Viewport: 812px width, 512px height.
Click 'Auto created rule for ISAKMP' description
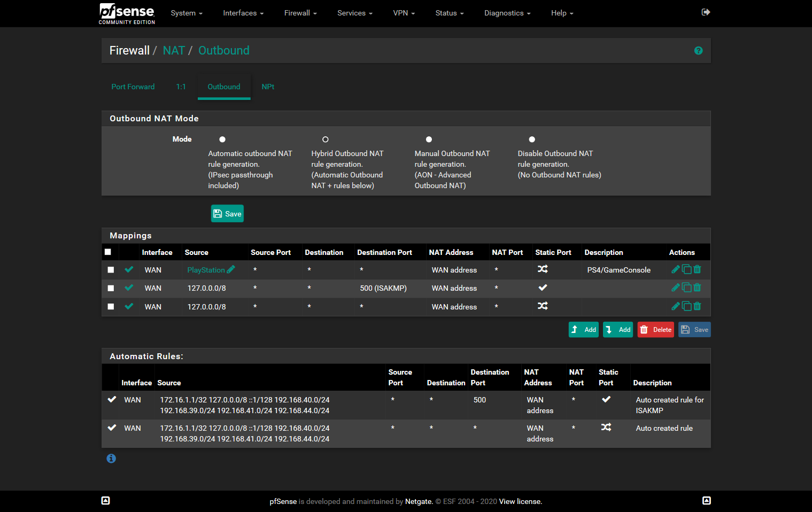(670, 405)
